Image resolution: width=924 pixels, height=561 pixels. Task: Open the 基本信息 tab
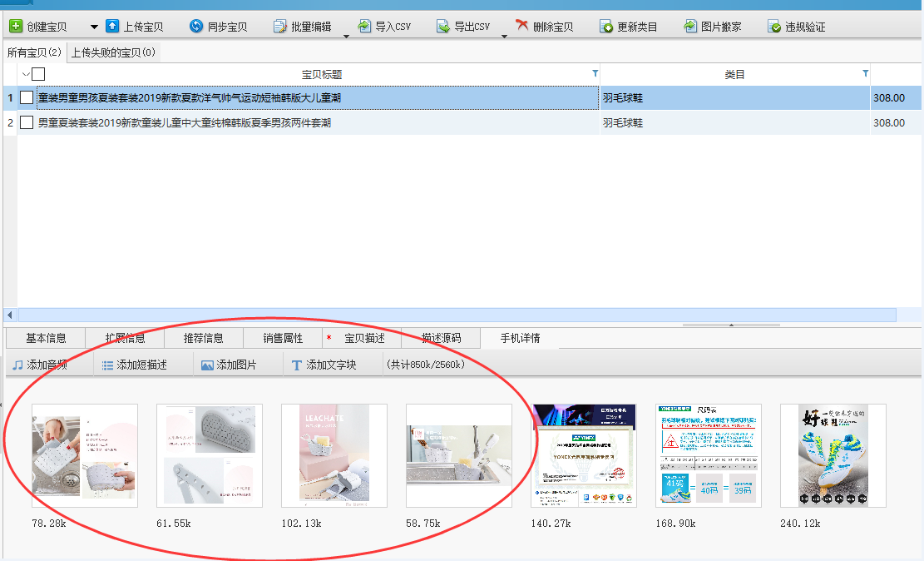tap(46, 338)
